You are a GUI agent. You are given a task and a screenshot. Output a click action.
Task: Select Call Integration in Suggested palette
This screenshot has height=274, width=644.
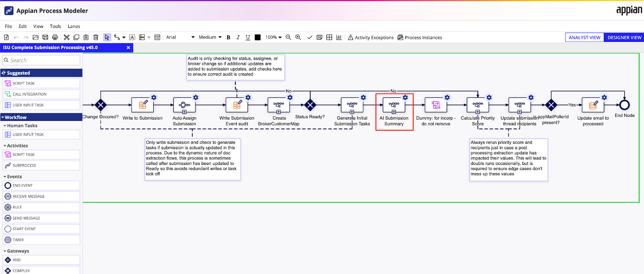pos(41,94)
